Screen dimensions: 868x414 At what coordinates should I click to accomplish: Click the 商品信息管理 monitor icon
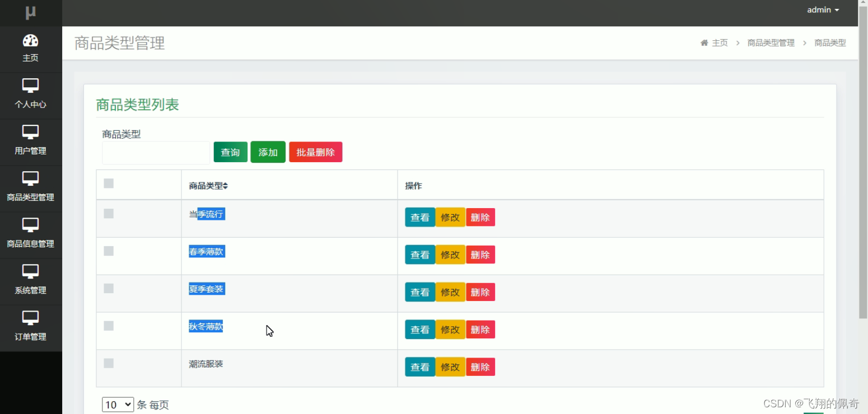(30, 225)
